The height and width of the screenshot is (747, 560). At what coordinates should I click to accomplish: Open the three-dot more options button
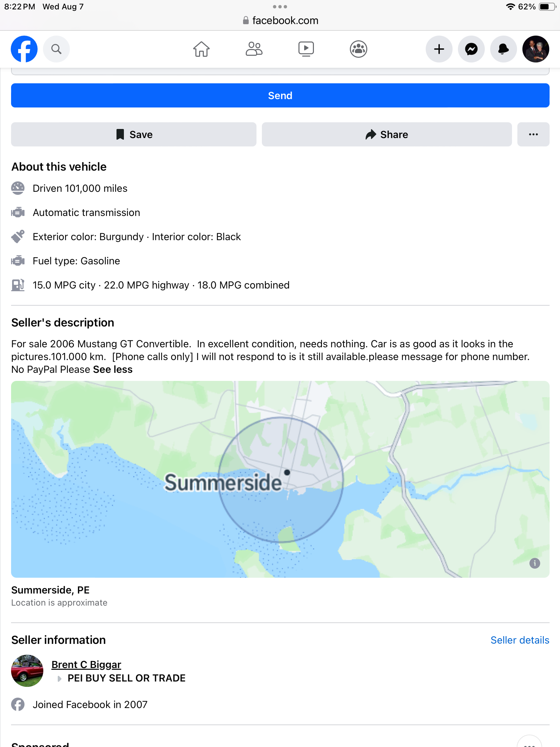[533, 134]
